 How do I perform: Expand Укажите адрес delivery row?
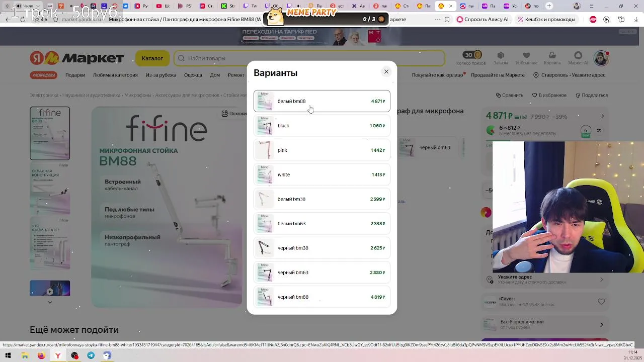tap(545, 280)
